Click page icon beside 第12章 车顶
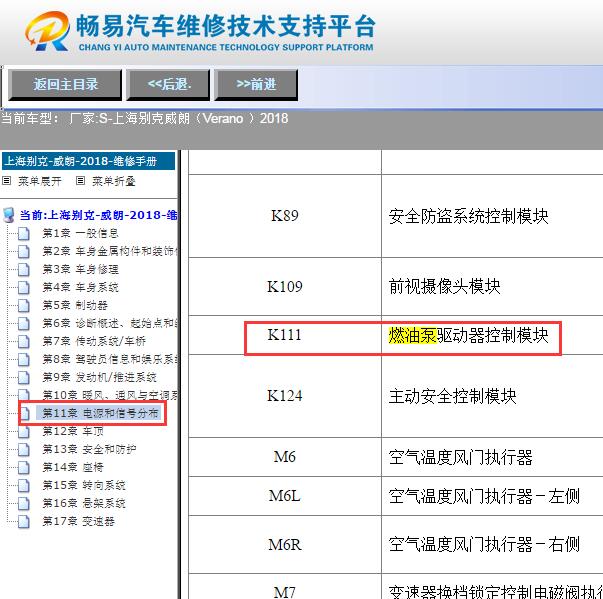603x599 pixels. click(x=23, y=432)
